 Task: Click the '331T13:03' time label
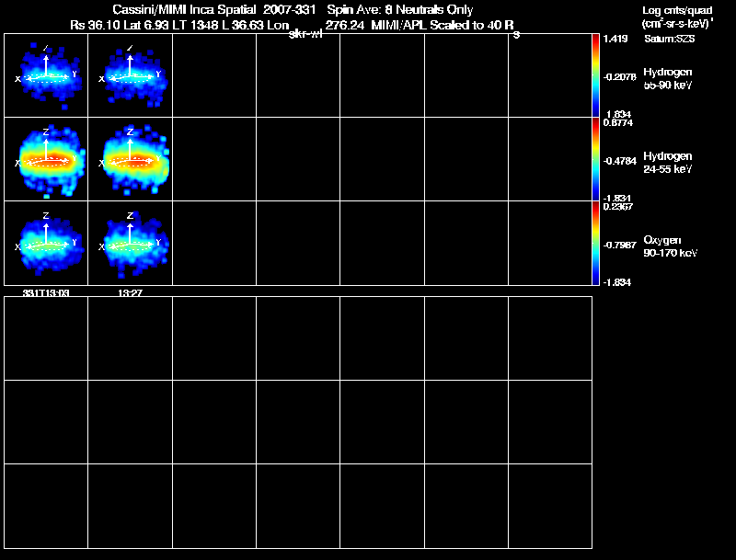point(46,293)
